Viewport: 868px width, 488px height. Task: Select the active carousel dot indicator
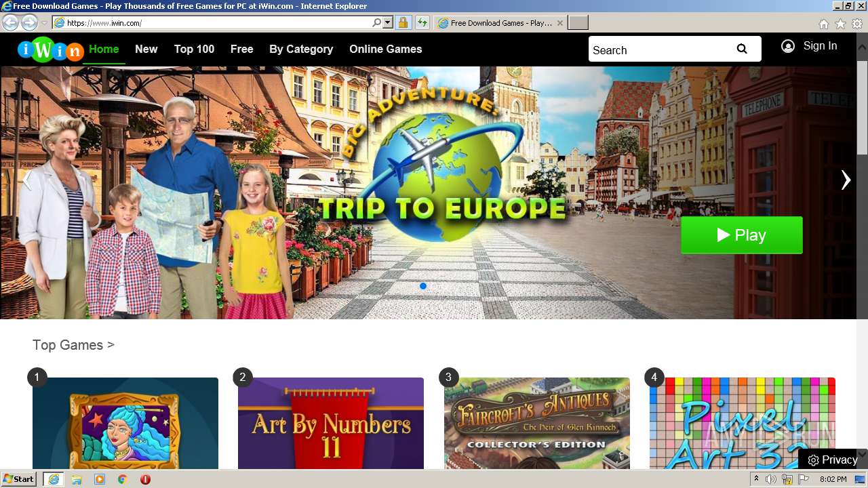click(x=423, y=286)
